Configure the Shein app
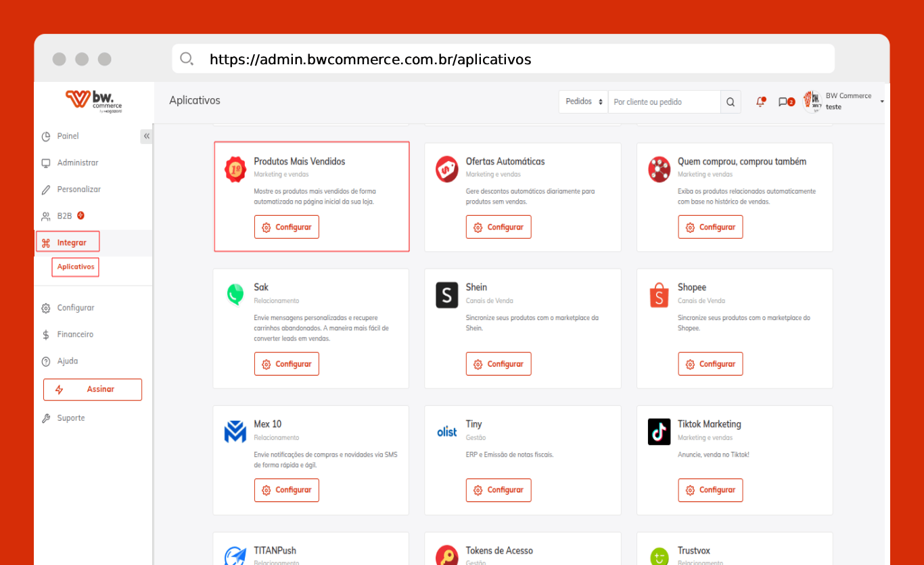924x565 pixels. pos(499,364)
